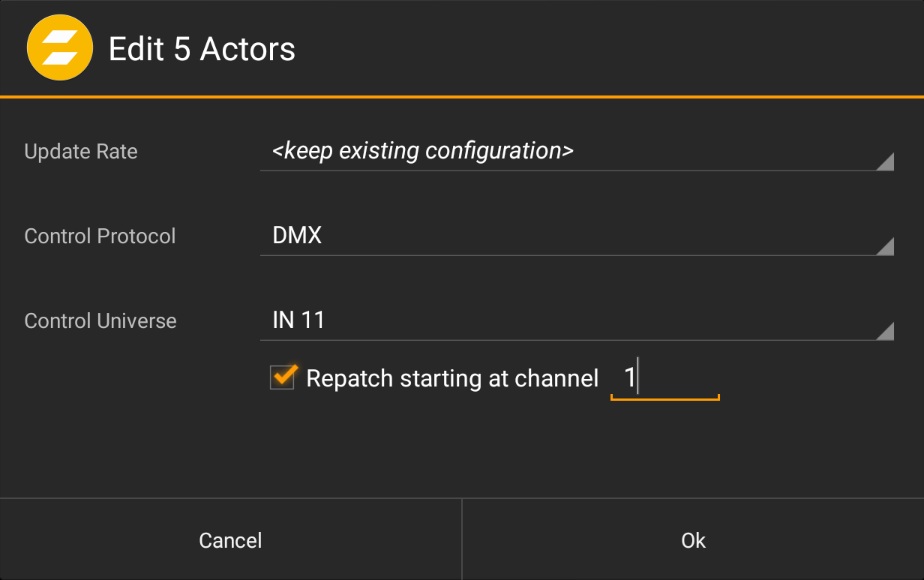The height and width of the screenshot is (580, 924).
Task: Click the "Control Universe" label
Action: point(100,322)
